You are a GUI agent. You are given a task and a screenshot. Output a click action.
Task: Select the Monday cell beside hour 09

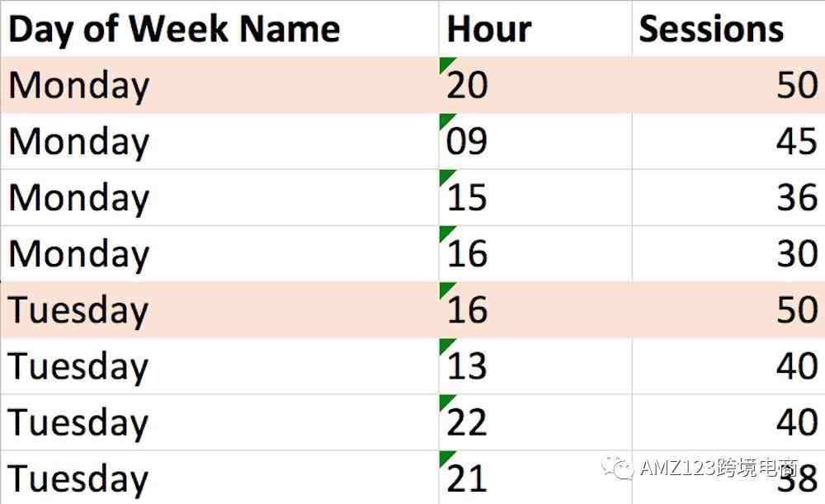[219, 141]
